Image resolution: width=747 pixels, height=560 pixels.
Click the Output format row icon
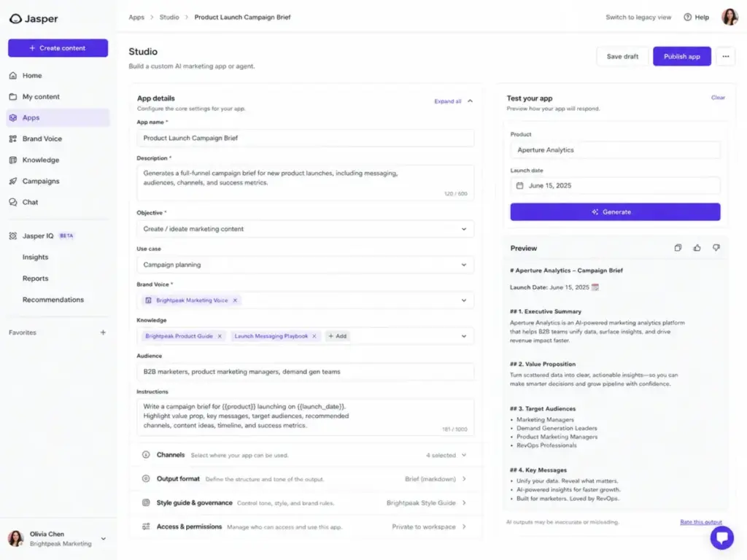tap(146, 478)
